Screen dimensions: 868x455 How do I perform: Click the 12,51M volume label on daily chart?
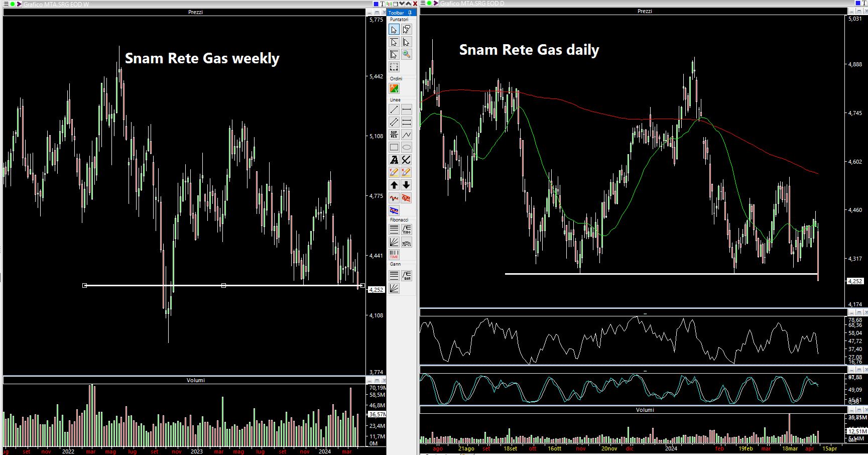[x=856, y=431]
